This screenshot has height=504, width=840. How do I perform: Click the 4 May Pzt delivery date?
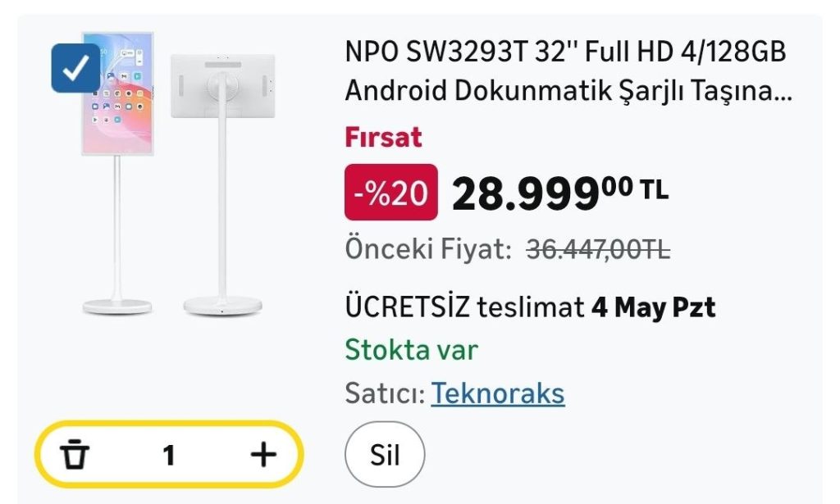pyautogui.click(x=653, y=308)
